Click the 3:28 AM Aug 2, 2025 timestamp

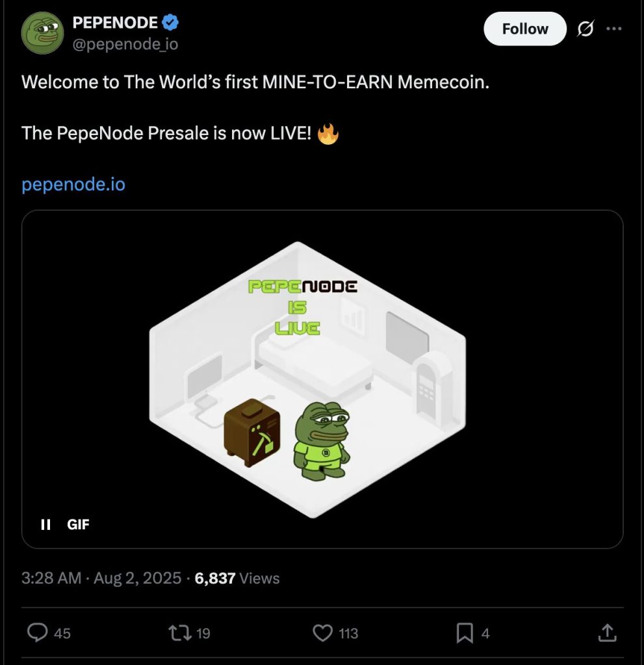[101, 578]
